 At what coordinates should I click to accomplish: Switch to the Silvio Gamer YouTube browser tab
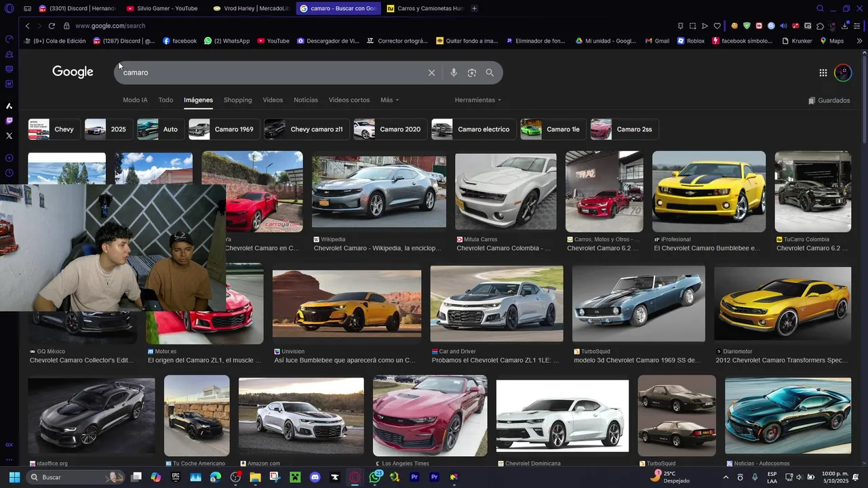click(x=163, y=8)
